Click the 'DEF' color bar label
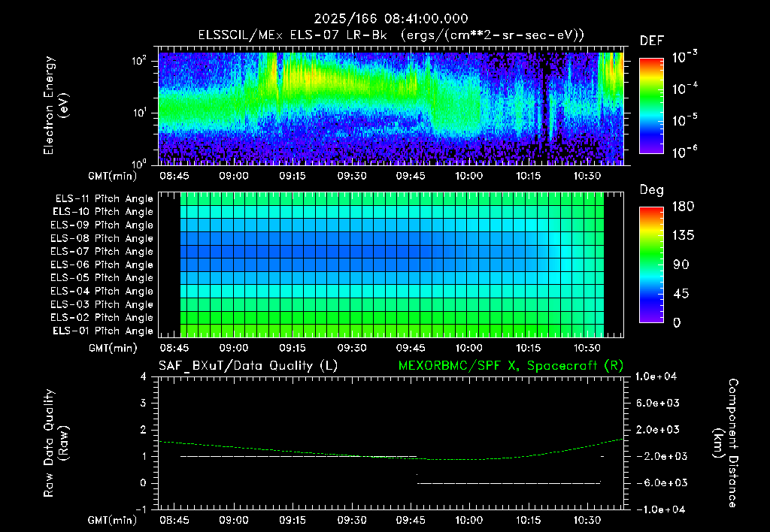770x532 pixels. (652, 41)
